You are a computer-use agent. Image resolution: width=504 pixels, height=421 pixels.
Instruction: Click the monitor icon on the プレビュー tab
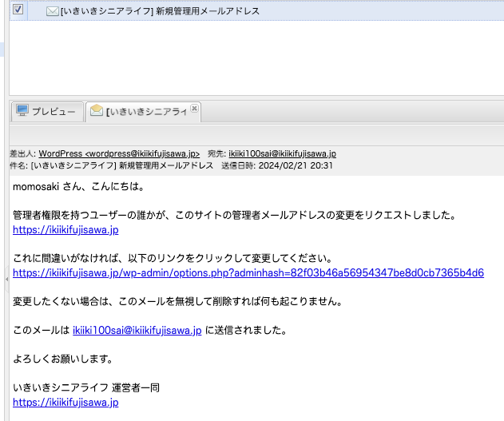pos(22,110)
